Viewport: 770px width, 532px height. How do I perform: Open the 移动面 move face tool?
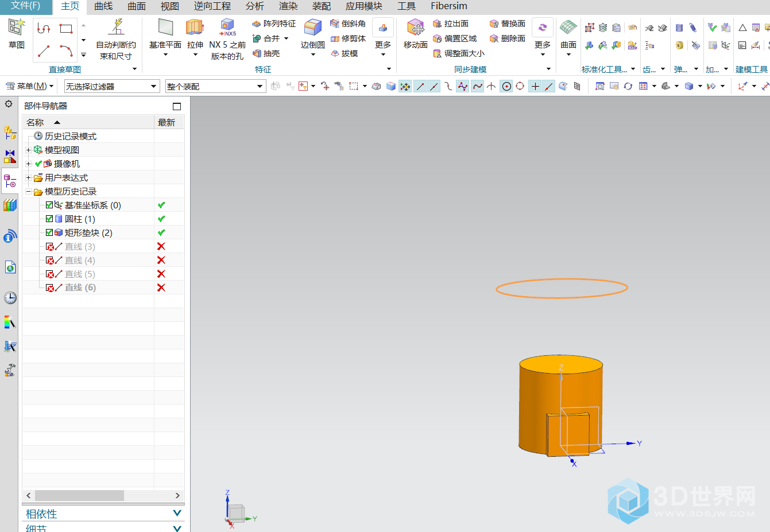click(416, 33)
